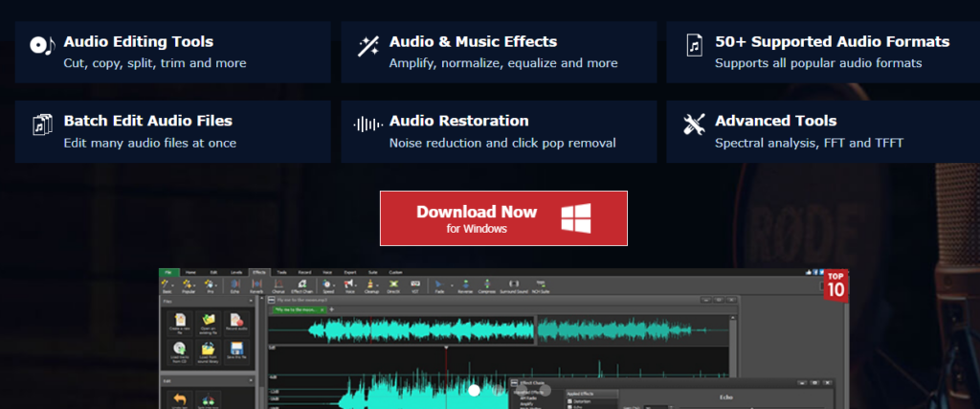Click the Download Now for Windows button
This screenshot has height=409, width=980.
coord(503,218)
